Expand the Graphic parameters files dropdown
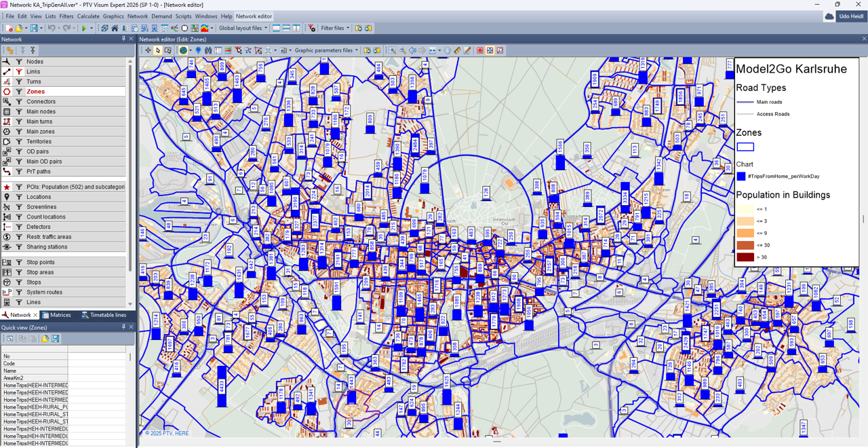The width and height of the screenshot is (868, 448). click(326, 50)
